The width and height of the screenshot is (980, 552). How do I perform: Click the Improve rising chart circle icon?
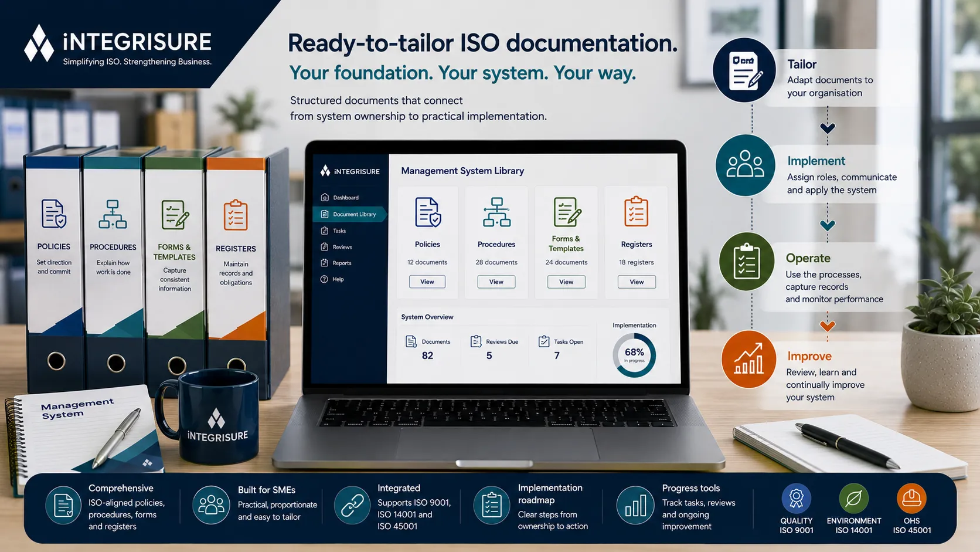tap(749, 360)
